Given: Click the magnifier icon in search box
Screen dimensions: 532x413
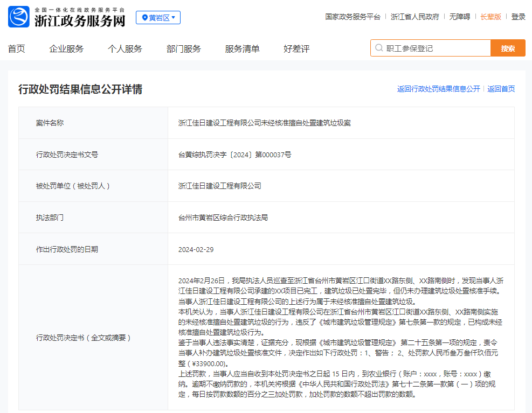Looking at the screenshot, I should pyautogui.click(x=379, y=48).
